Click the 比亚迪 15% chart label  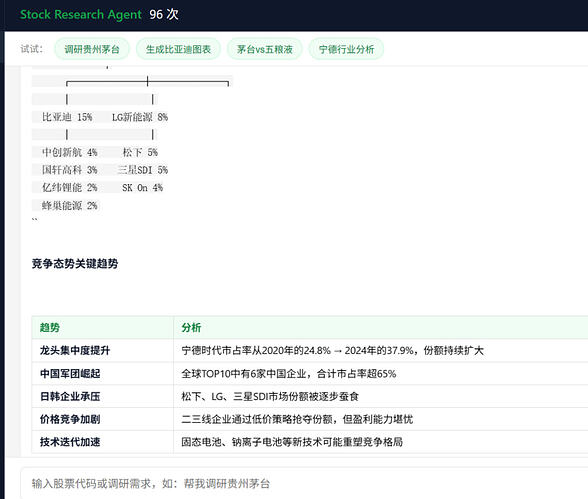click(x=67, y=117)
